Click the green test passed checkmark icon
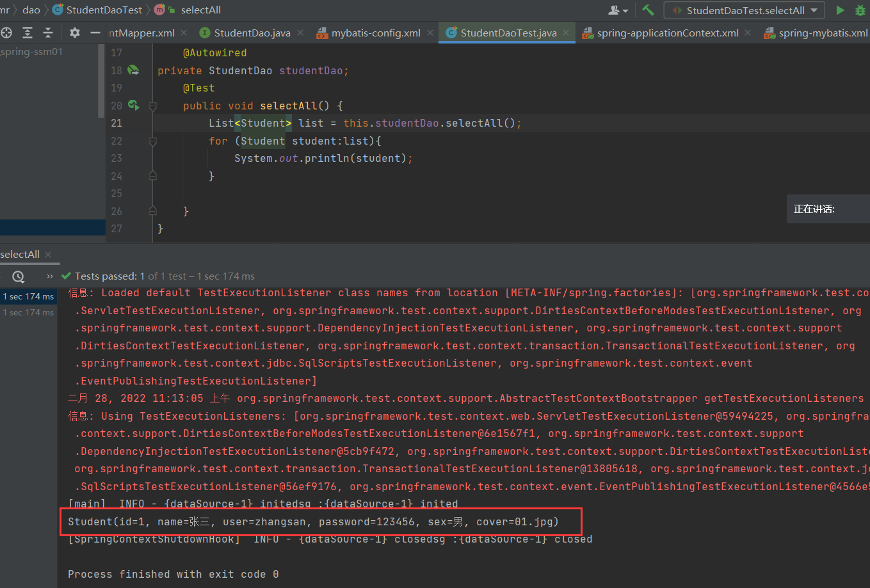This screenshot has width=870, height=588. (x=66, y=276)
